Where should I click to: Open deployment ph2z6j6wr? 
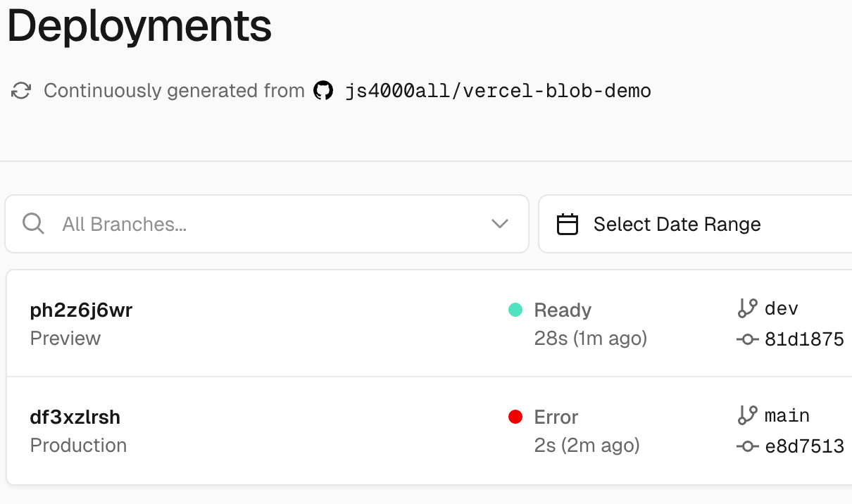pyautogui.click(x=81, y=310)
